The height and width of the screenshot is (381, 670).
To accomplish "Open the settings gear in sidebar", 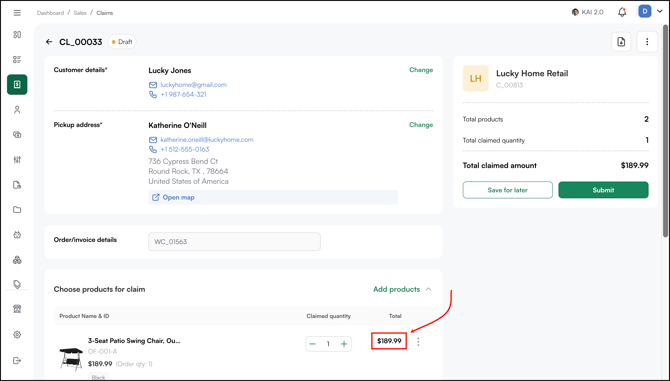I will click(x=17, y=334).
